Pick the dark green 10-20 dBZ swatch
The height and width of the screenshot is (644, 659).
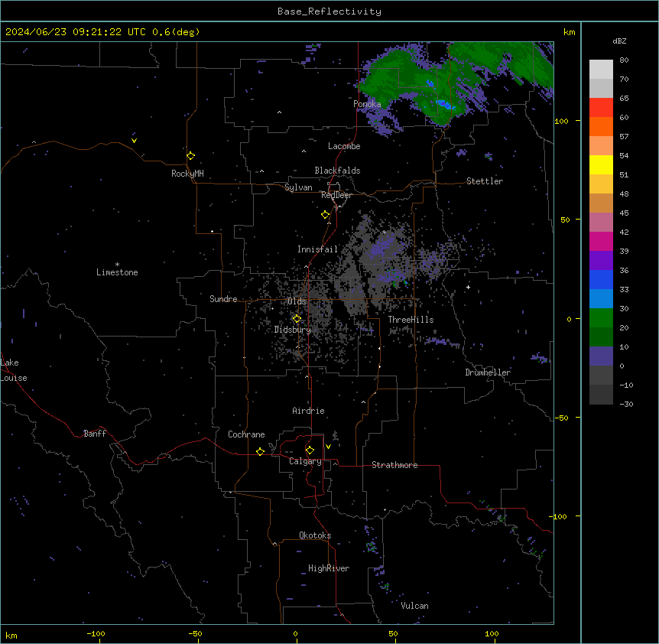601,337
